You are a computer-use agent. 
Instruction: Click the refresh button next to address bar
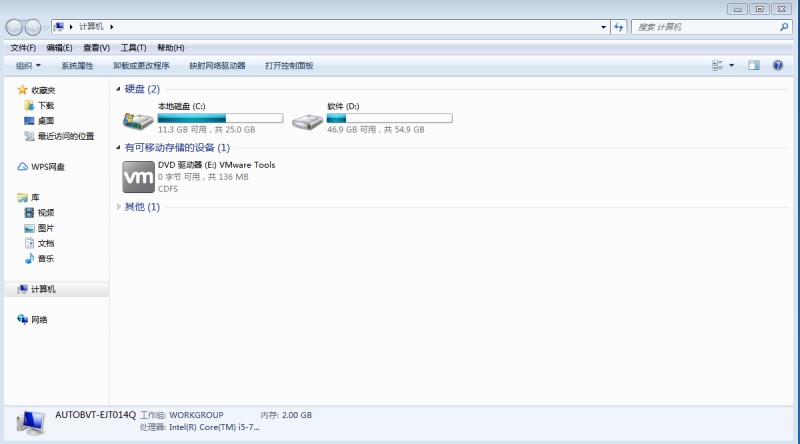(619, 27)
